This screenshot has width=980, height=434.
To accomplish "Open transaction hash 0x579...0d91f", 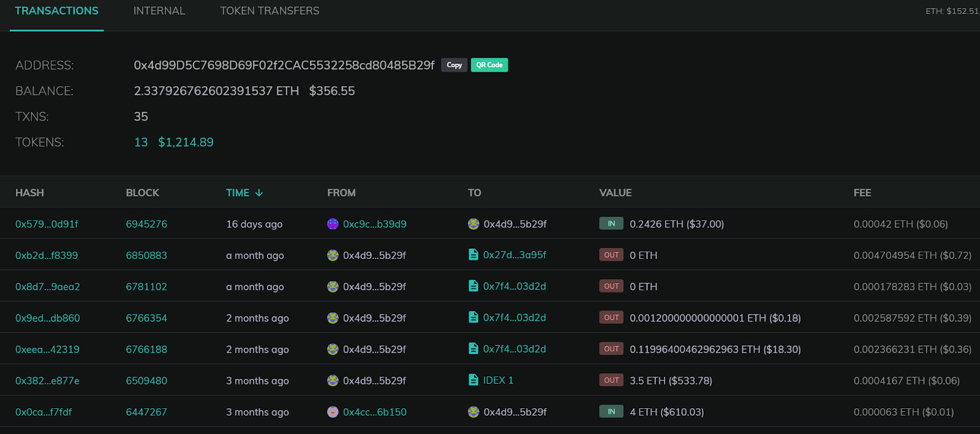I will (47, 224).
